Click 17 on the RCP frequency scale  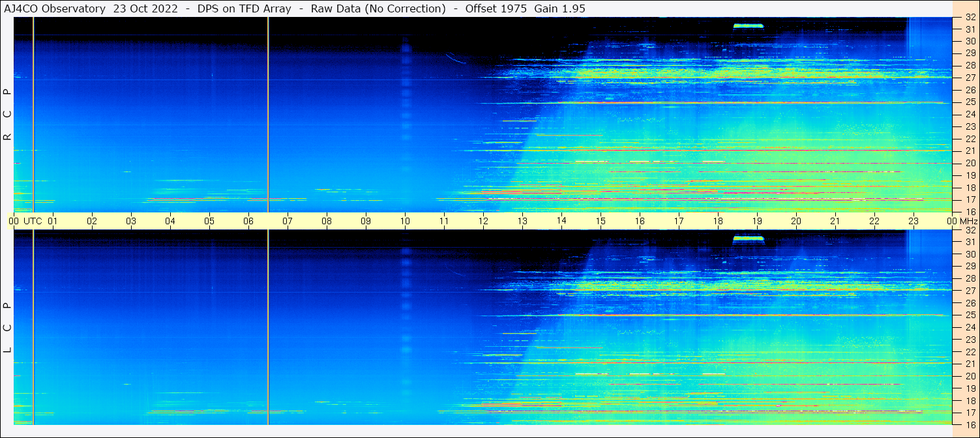point(970,199)
